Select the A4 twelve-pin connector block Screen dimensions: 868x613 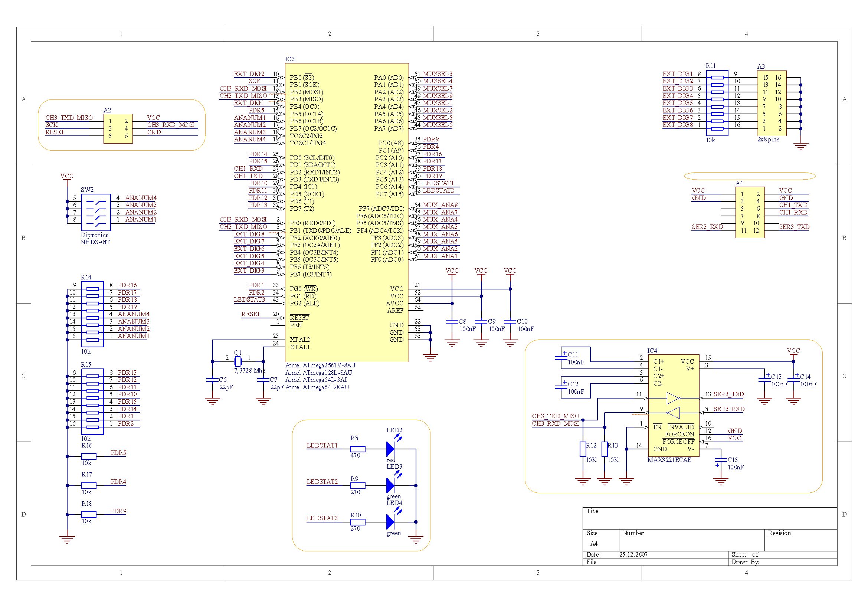coord(750,212)
